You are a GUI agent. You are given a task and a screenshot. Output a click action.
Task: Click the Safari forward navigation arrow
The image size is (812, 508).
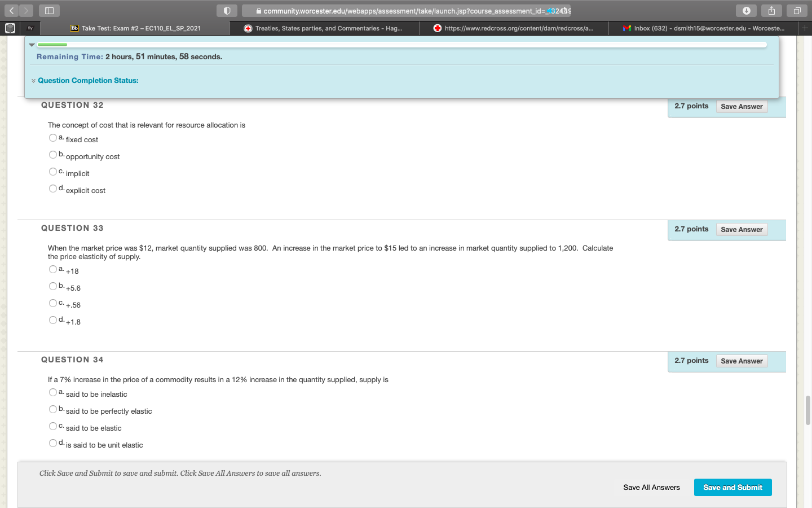[x=26, y=11]
